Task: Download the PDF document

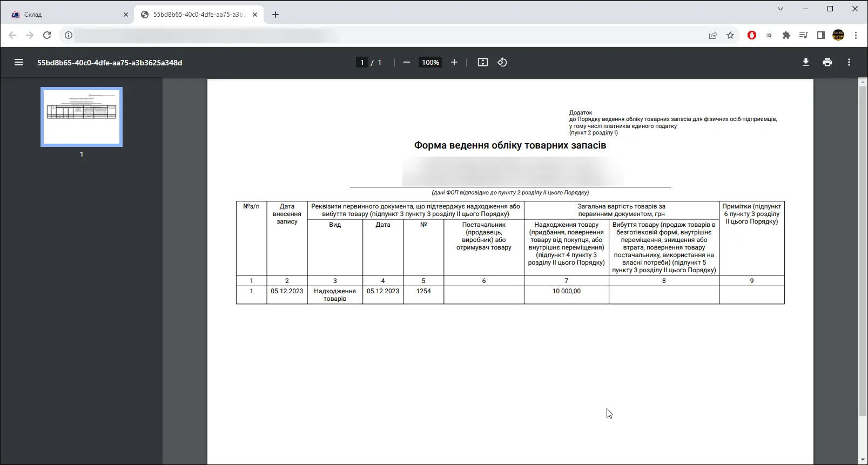Action: pos(806,62)
